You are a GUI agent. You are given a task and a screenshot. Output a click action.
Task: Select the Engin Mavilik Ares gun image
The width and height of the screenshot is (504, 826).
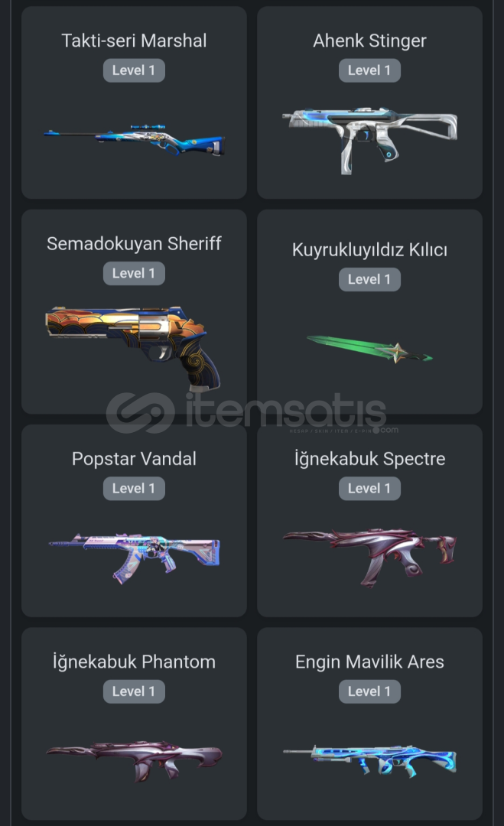pos(369,761)
